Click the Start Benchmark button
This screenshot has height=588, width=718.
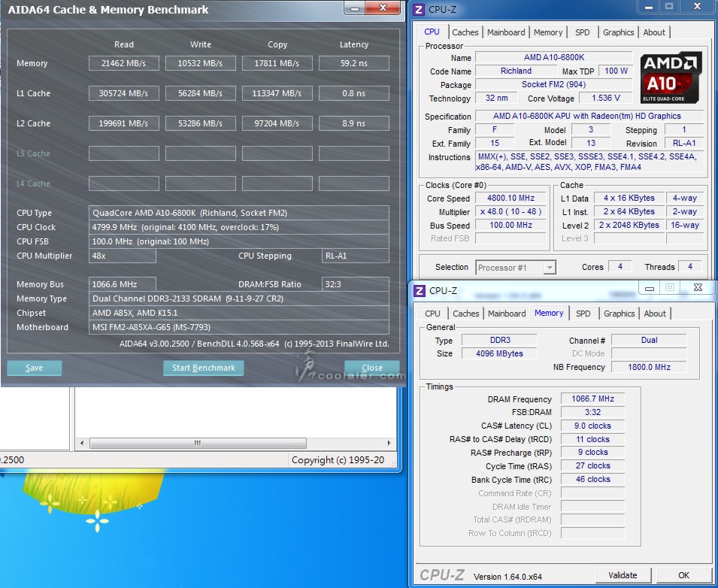click(203, 368)
